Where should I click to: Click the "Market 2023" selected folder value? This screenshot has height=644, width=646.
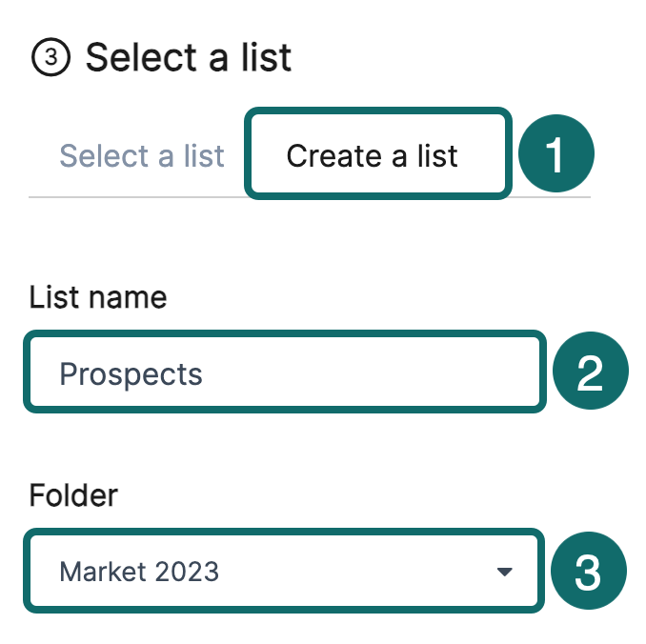click(x=139, y=572)
